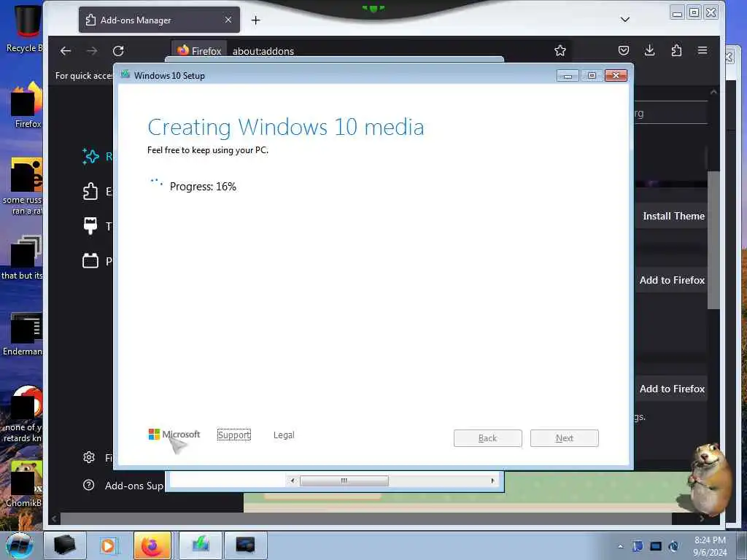
Task: Open the black folder taskbar icon
Action: point(65,545)
